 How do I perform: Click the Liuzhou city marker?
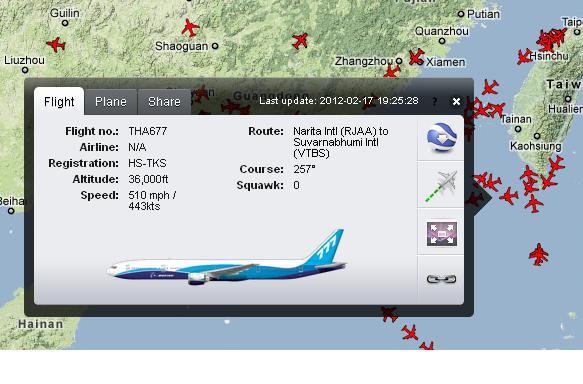point(25,70)
